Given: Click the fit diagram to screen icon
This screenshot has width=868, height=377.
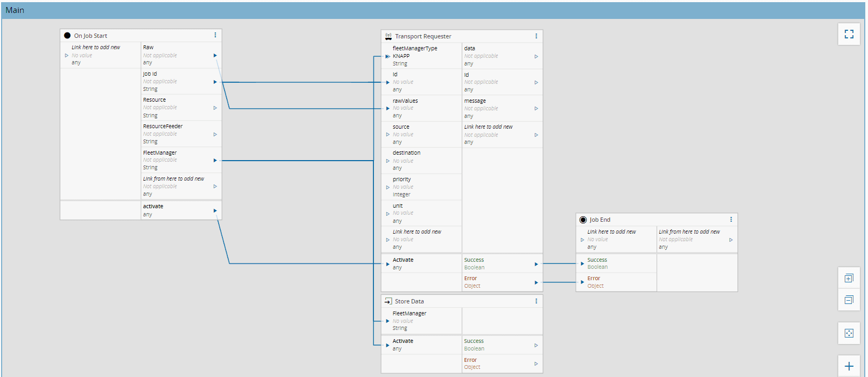Looking at the screenshot, I should [x=849, y=333].
